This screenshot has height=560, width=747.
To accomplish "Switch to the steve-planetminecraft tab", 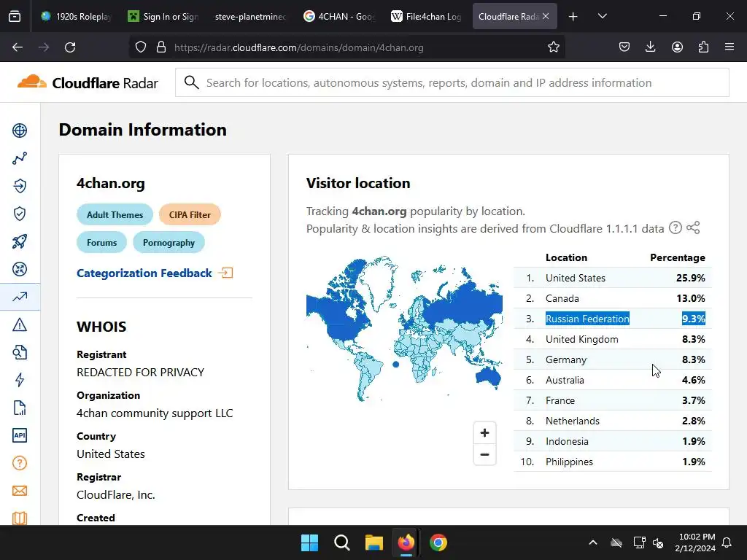I will (251, 16).
